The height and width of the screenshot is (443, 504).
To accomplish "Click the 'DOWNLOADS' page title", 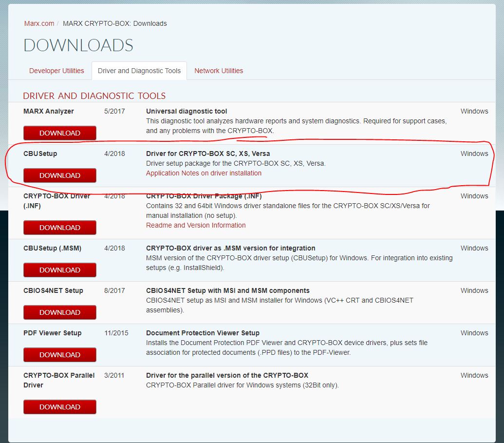I will pyautogui.click(x=78, y=45).
